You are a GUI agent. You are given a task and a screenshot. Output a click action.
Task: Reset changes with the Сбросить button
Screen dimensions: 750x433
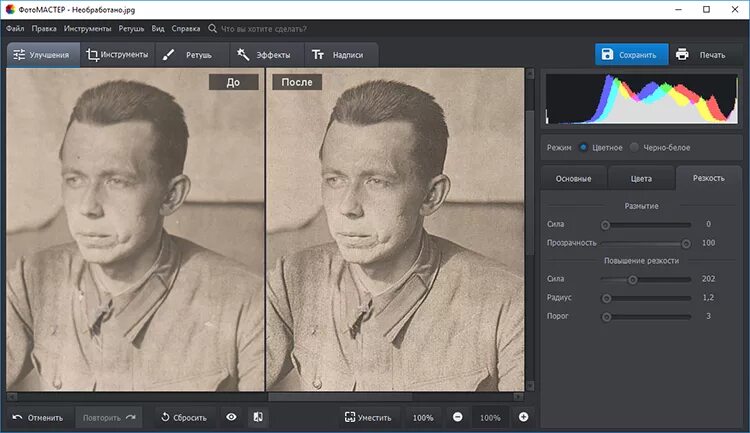click(x=183, y=417)
